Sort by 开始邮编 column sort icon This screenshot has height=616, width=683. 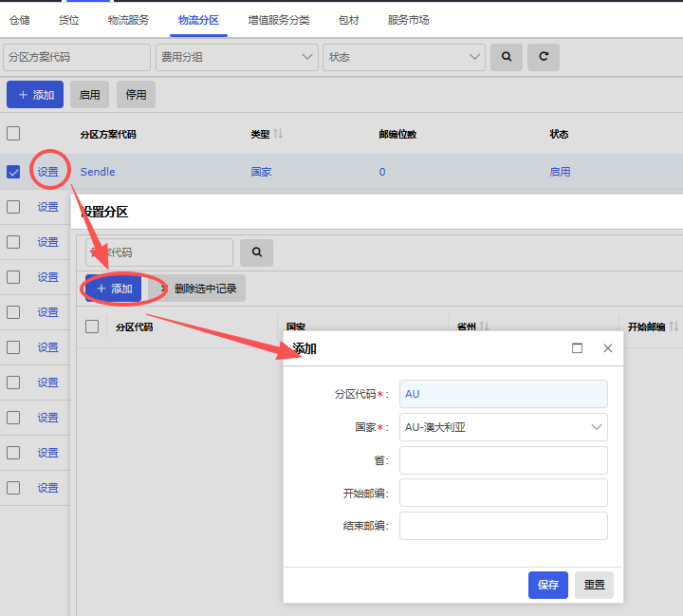[x=674, y=327]
